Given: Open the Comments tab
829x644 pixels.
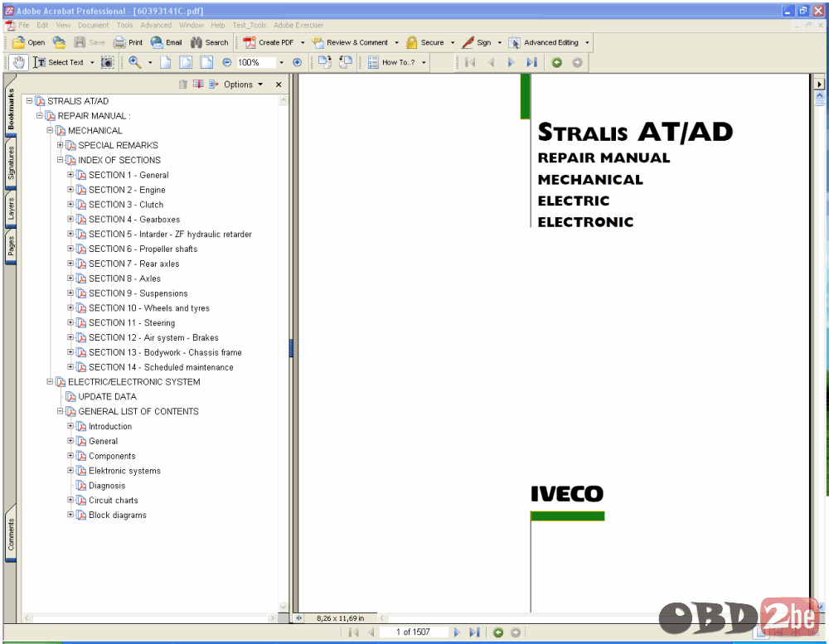Looking at the screenshot, I should (11, 535).
